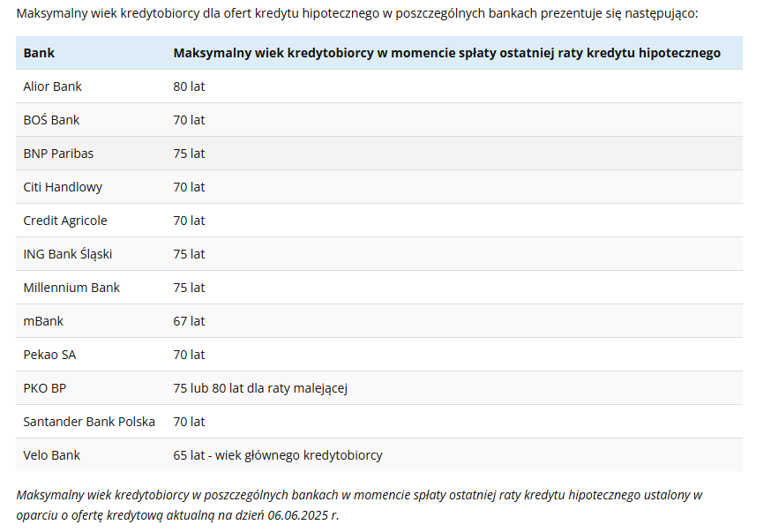Click "65 lat - wiek głównego kredytobiorcy" text
The image size is (771, 532).
point(278,455)
